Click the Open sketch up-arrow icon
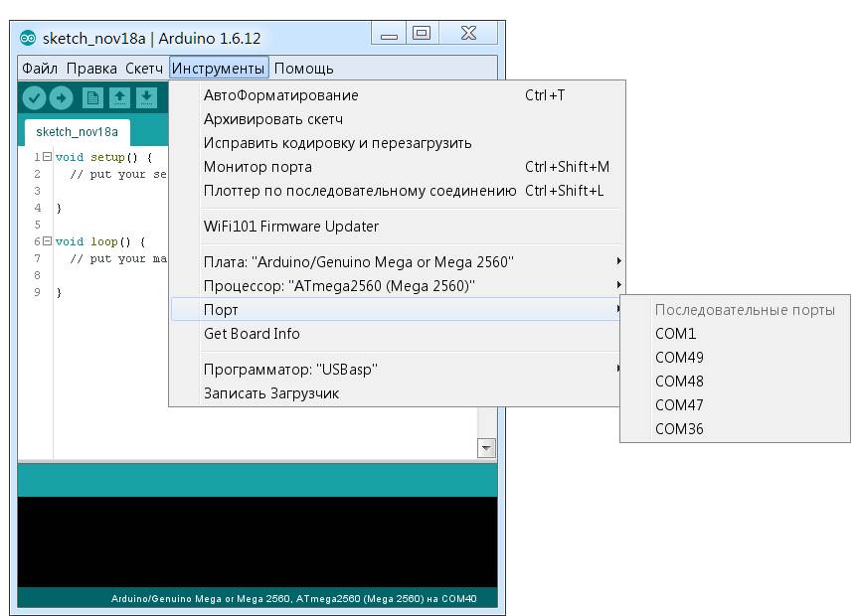859x616 pixels. 120,97
